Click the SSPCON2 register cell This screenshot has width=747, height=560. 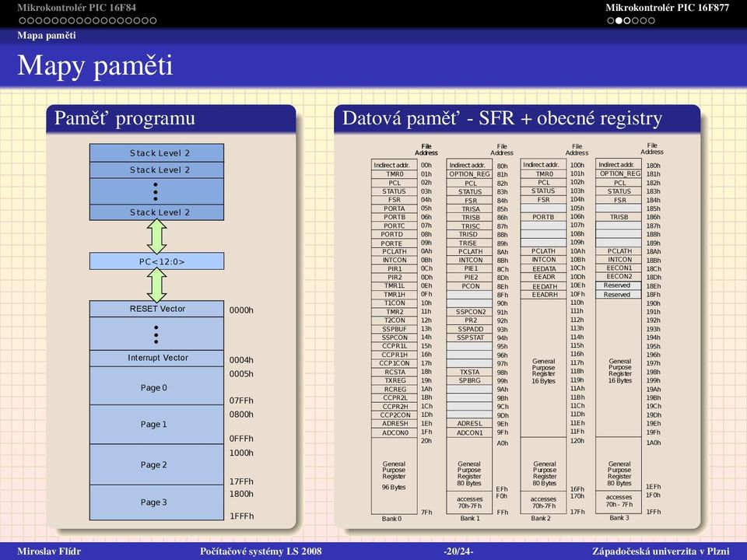469,312
